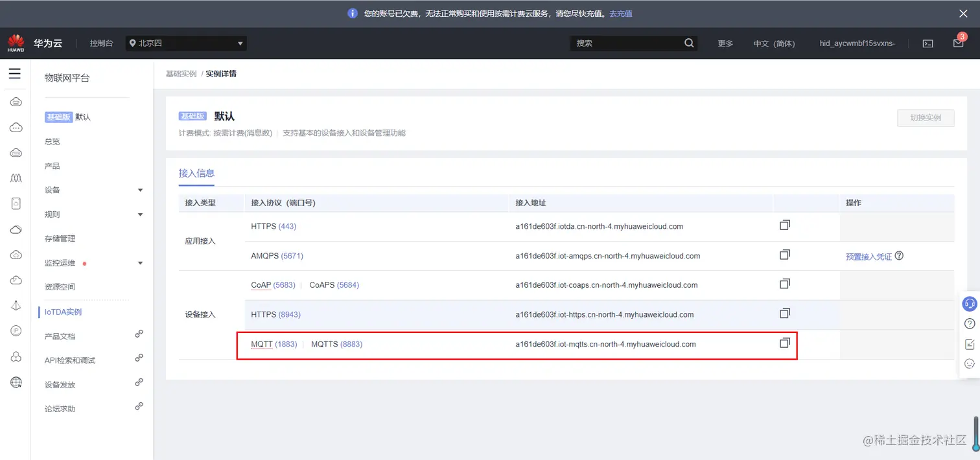Click the search magnifier icon
The width and height of the screenshot is (980, 460).
(x=689, y=43)
